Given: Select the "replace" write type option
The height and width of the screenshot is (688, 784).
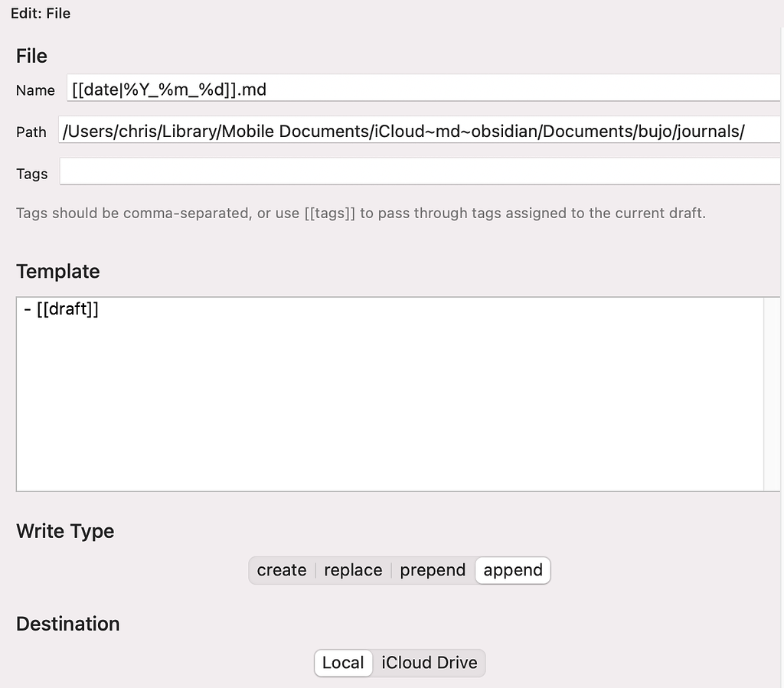Looking at the screenshot, I should point(353,570).
